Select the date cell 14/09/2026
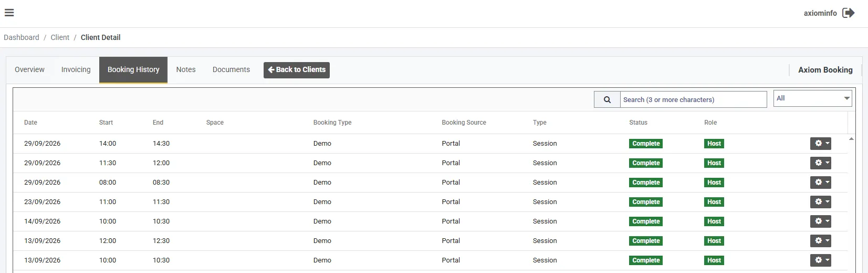 (x=42, y=221)
